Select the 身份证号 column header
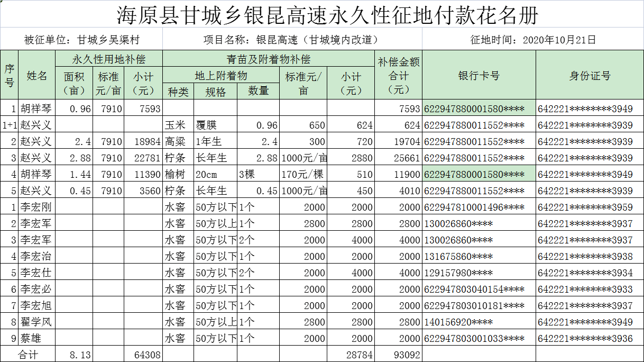 tap(590, 75)
